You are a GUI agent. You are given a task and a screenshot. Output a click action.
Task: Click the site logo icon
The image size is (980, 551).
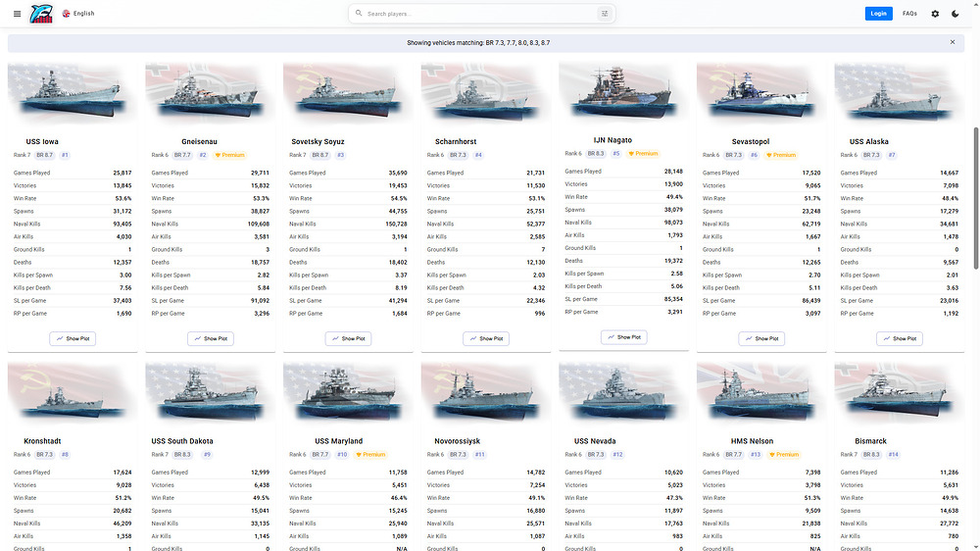coord(41,13)
